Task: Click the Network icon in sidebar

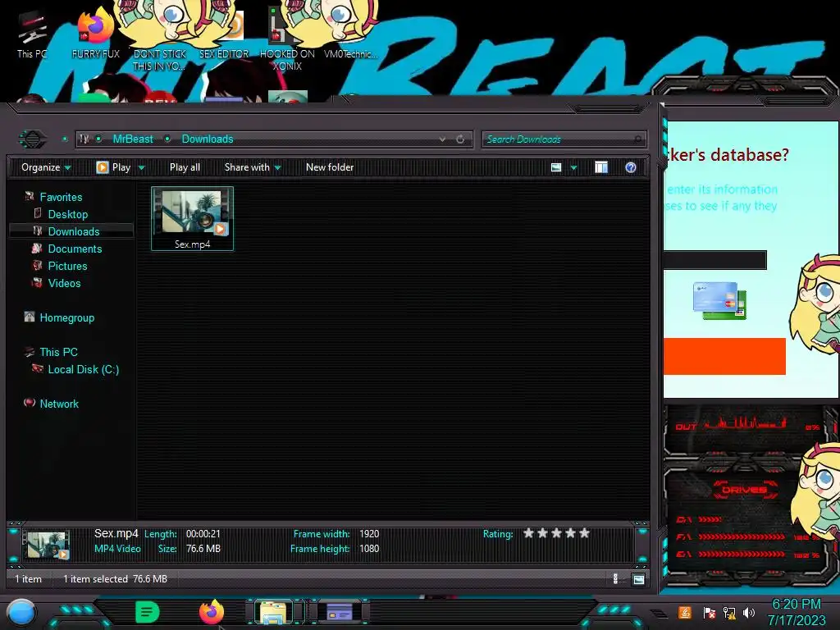Action: (x=30, y=404)
